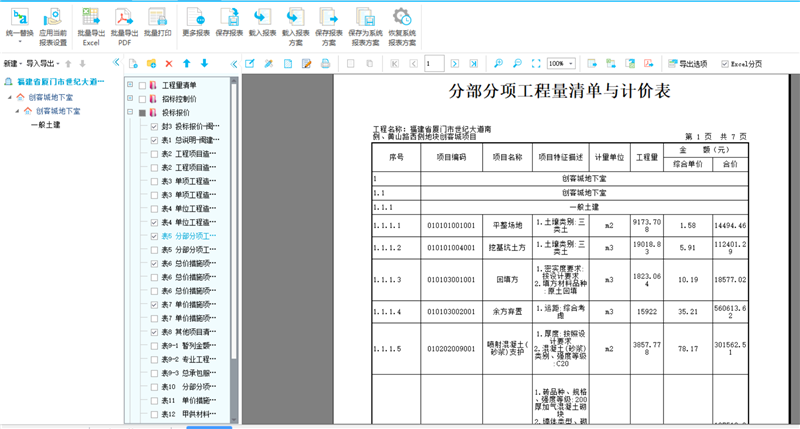Jump to last page in preview
This screenshot has width=800, height=429.
pos(474,64)
